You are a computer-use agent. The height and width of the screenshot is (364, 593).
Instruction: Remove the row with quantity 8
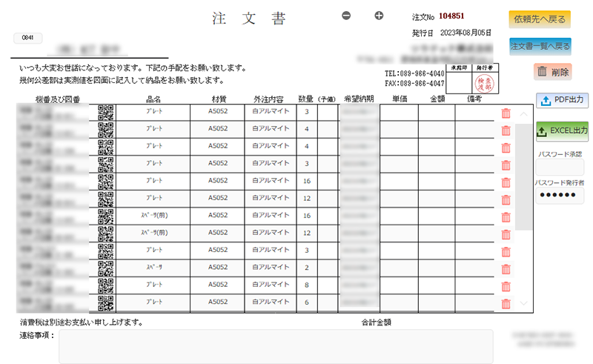[x=506, y=286]
